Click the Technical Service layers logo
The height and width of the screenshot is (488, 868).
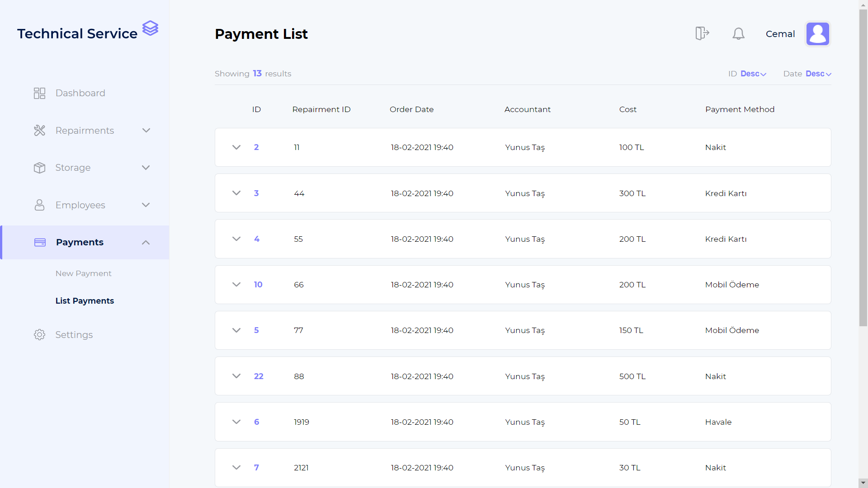click(150, 28)
